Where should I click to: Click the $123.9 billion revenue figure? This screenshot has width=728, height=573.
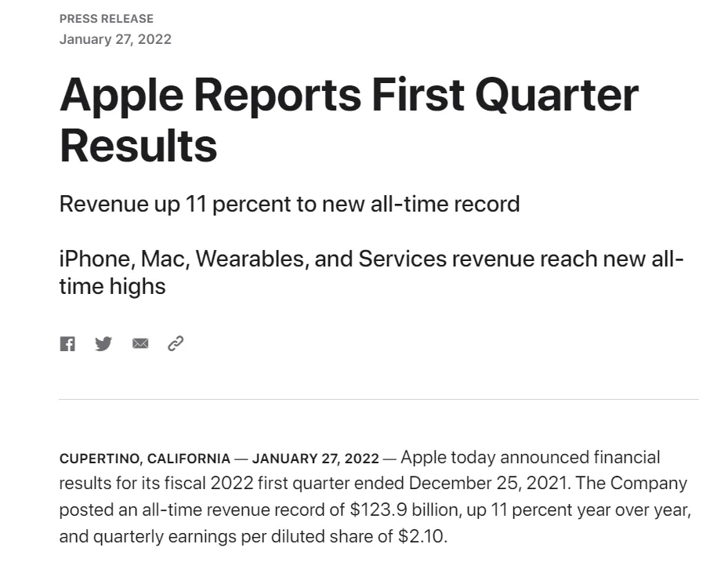point(404,510)
